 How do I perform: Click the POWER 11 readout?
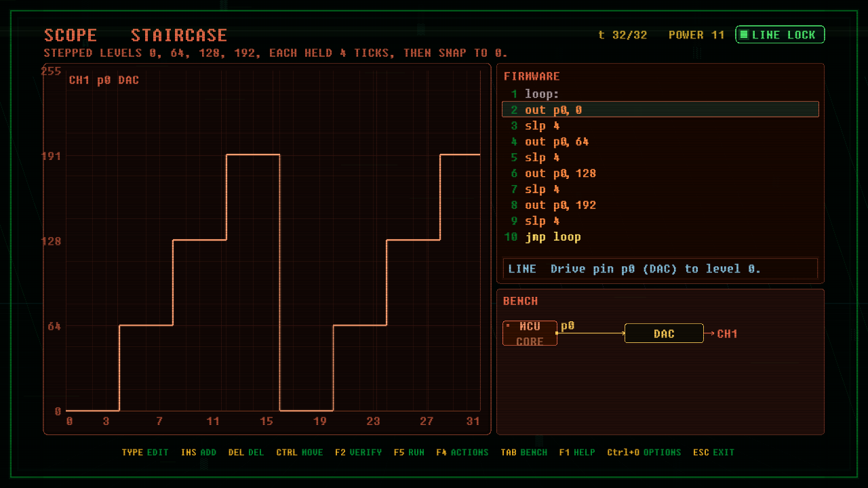click(696, 35)
